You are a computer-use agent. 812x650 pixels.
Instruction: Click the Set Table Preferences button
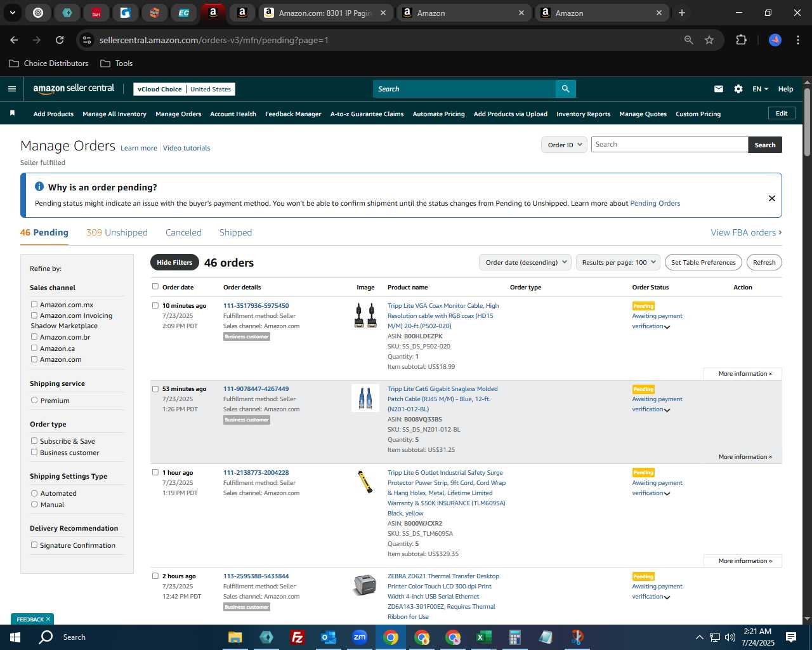(704, 262)
